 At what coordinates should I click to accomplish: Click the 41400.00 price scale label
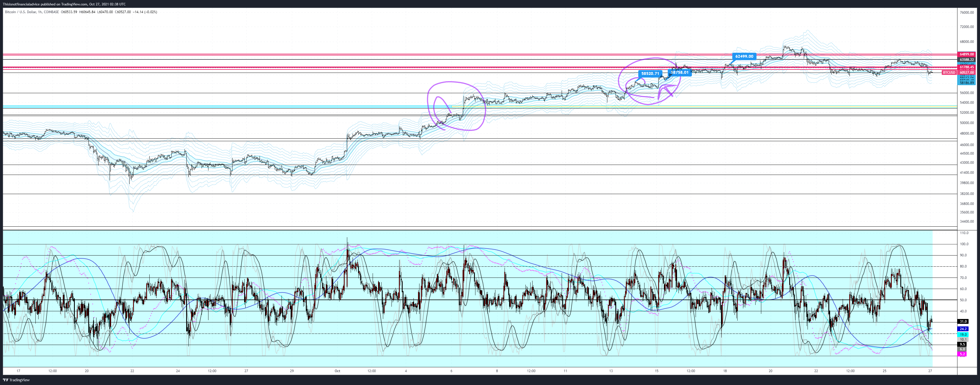pos(967,173)
